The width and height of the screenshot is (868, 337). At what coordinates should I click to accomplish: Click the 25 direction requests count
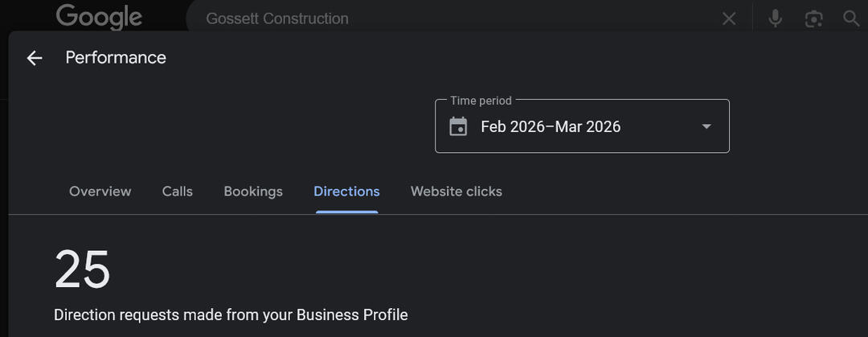(82, 269)
